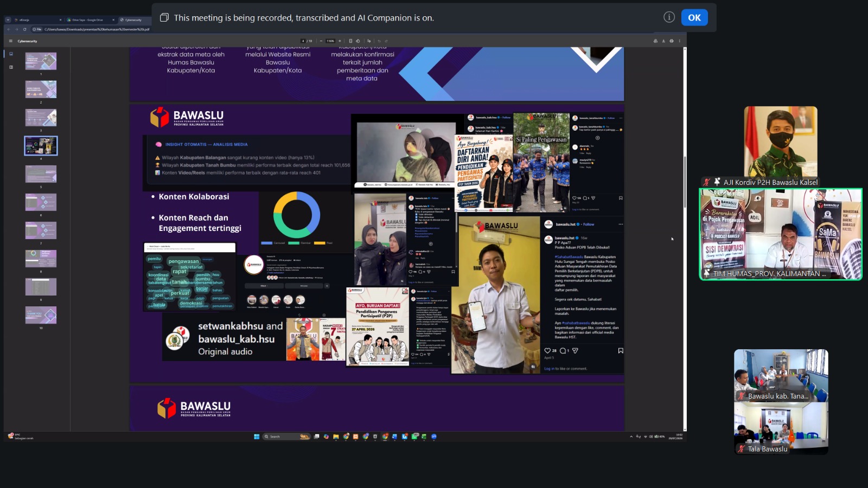Screen dimensions: 868x488
Task: Open Task View on the taskbar
Action: [x=317, y=436]
